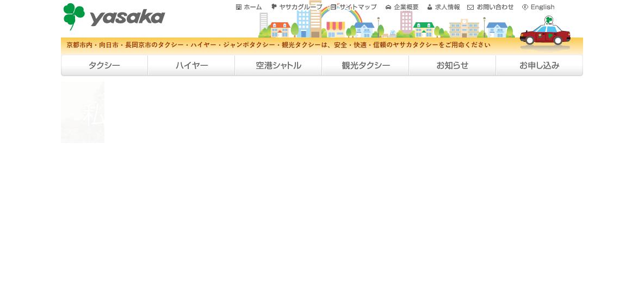Click the sitemap icon beside サイトマップ

(333, 7)
